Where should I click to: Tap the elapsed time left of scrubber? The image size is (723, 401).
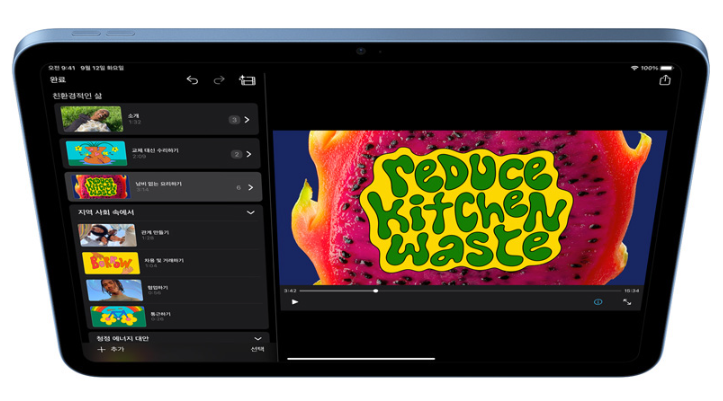point(290,291)
